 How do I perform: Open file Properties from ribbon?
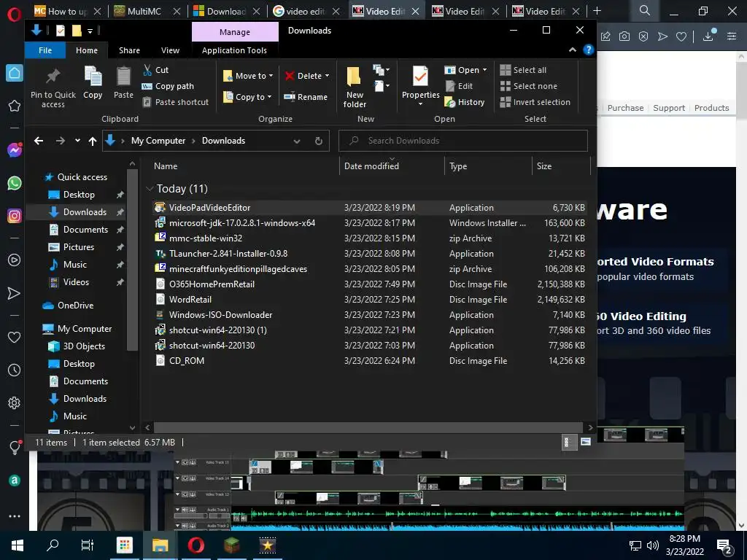(420, 86)
